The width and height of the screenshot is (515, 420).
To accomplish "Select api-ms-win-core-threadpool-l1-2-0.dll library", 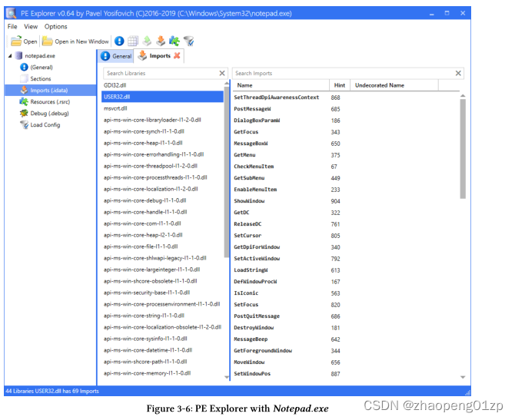I will point(163,166).
